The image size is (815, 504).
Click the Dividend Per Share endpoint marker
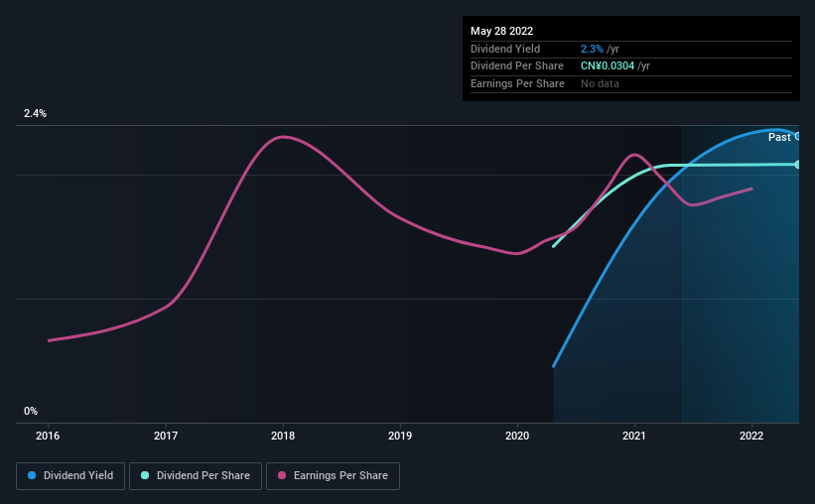pyautogui.click(x=798, y=164)
